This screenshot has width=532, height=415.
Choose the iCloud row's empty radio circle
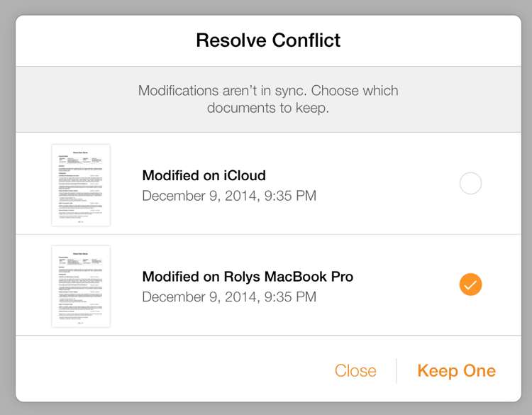pyautogui.click(x=470, y=184)
